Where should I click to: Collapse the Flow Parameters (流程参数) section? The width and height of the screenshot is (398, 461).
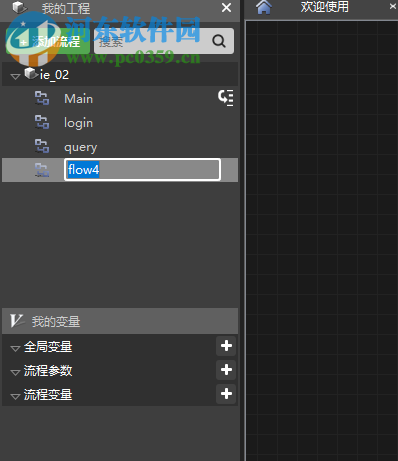15,373
